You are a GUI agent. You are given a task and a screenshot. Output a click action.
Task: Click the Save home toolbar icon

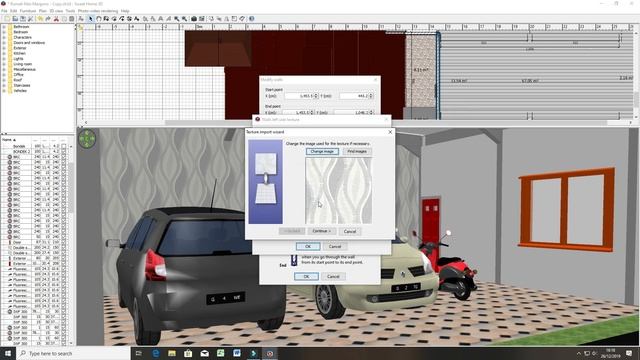click(x=22, y=19)
